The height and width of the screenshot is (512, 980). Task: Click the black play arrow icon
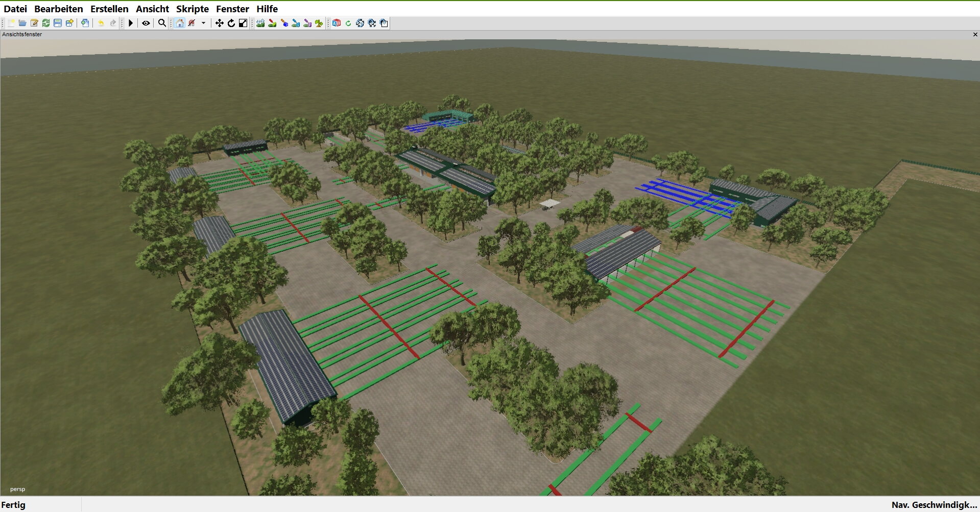(x=131, y=23)
